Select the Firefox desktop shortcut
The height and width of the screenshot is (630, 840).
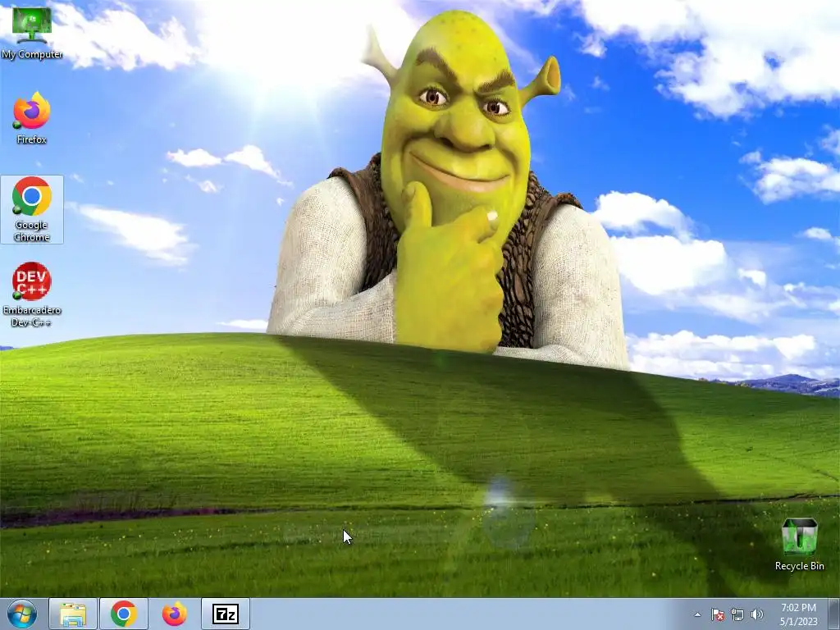(x=32, y=118)
